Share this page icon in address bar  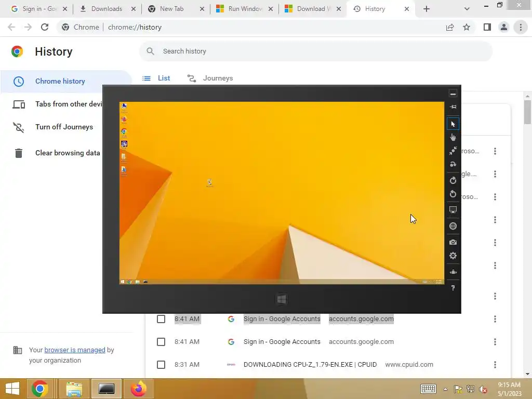click(450, 27)
